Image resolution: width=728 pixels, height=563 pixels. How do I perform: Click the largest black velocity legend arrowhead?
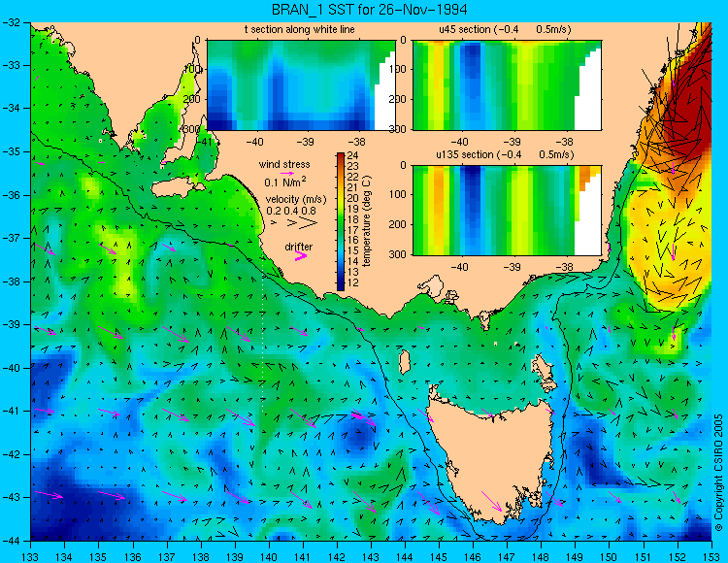309,223
